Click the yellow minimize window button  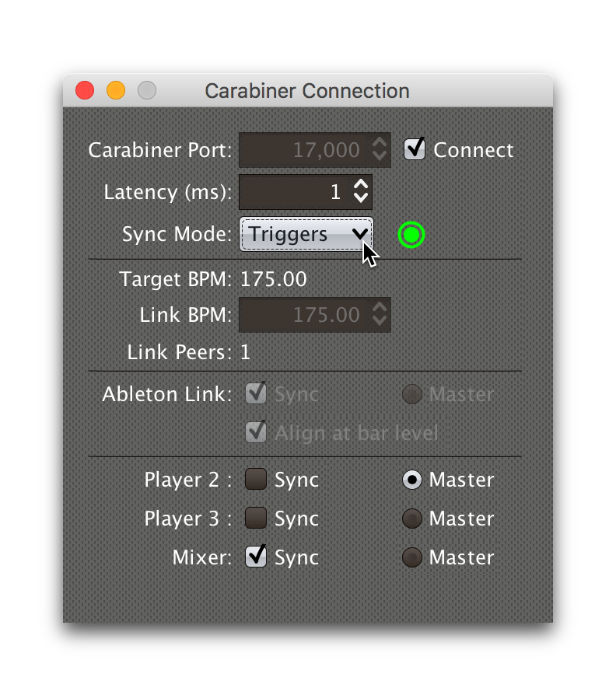pyautogui.click(x=115, y=90)
